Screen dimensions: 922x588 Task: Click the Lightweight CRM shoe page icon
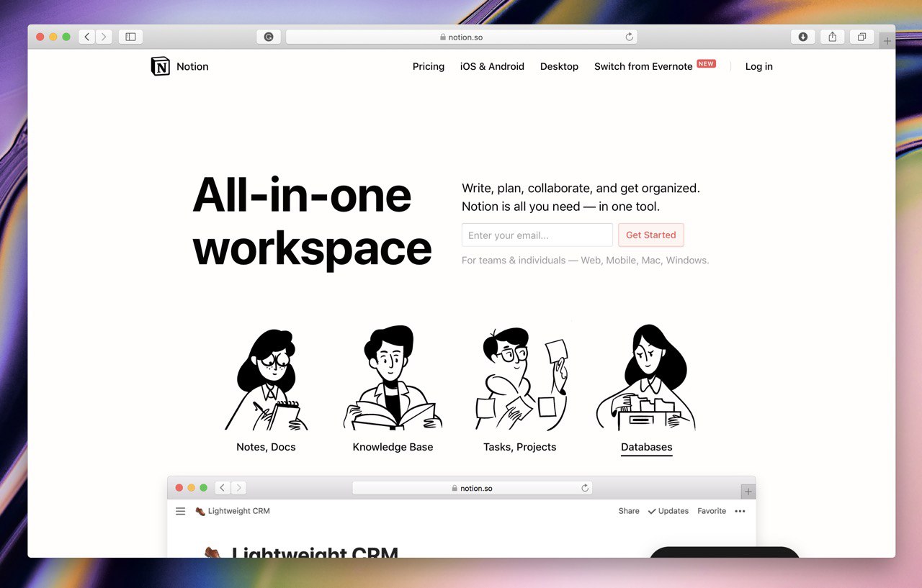[213, 553]
